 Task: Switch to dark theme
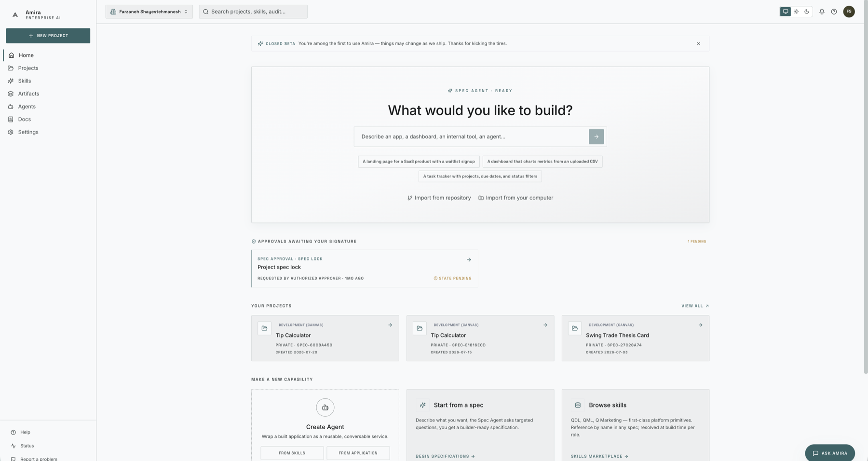[x=807, y=12]
